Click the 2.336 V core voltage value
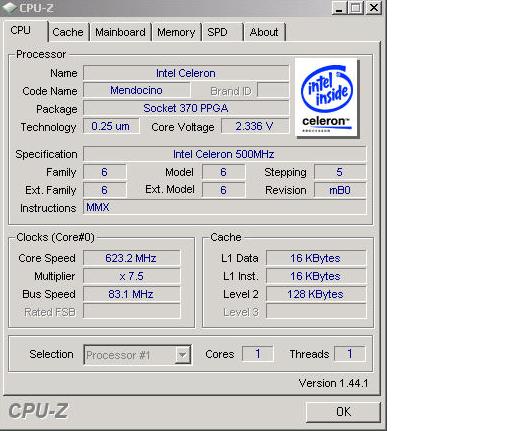Image resolution: width=512 pixels, height=431 pixels. [x=255, y=126]
